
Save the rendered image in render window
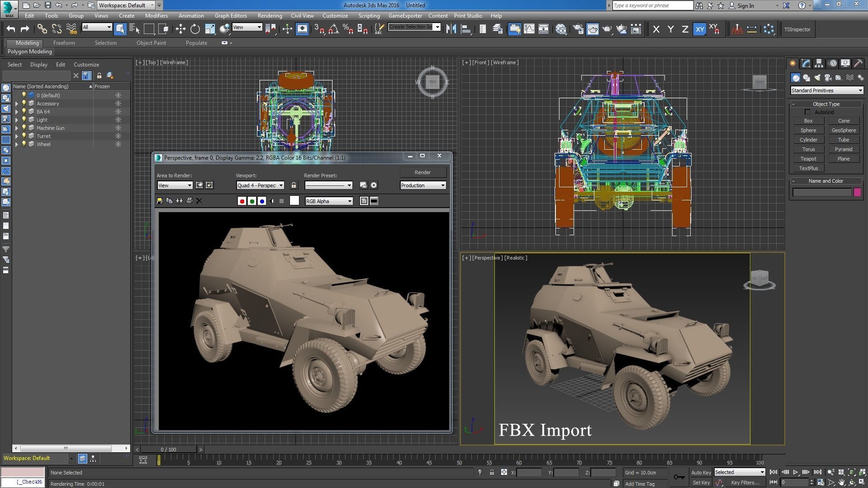click(x=160, y=201)
